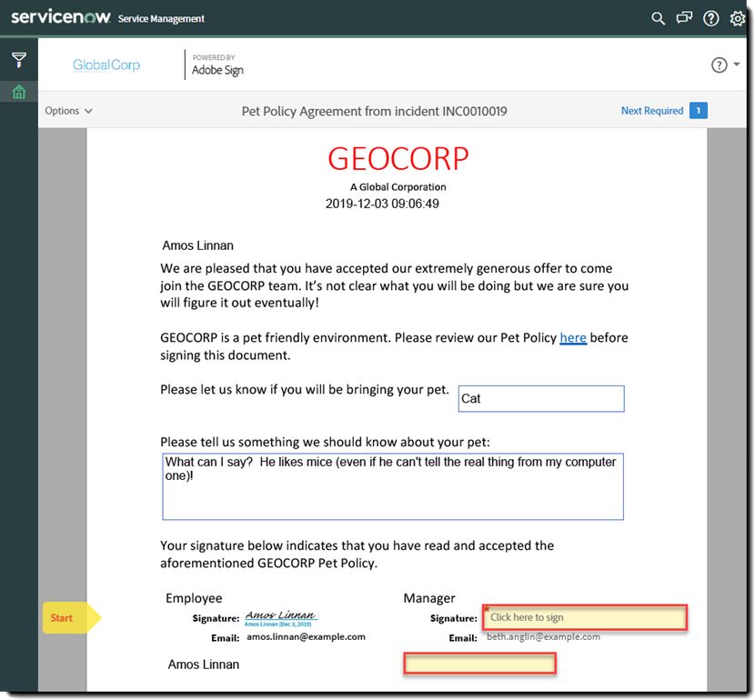Click the Next Required link
The height and width of the screenshot is (700, 755).
click(652, 111)
